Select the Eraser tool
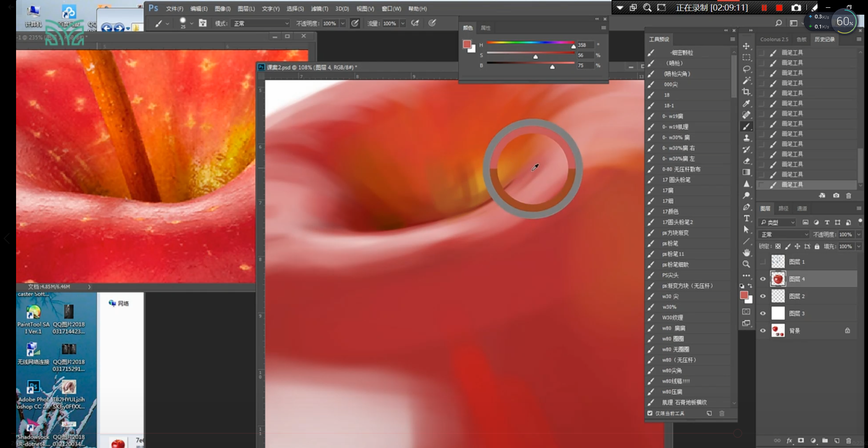 click(x=746, y=161)
